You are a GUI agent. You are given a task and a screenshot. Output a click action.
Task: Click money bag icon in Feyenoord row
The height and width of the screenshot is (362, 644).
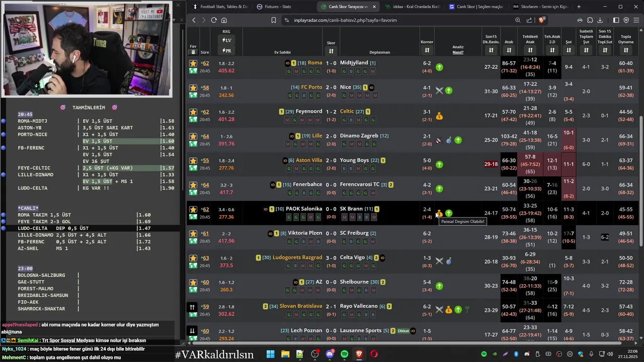coord(439,116)
